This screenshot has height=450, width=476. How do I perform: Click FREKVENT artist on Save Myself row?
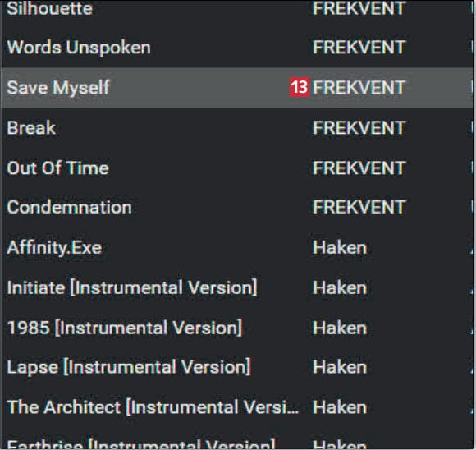click(359, 88)
